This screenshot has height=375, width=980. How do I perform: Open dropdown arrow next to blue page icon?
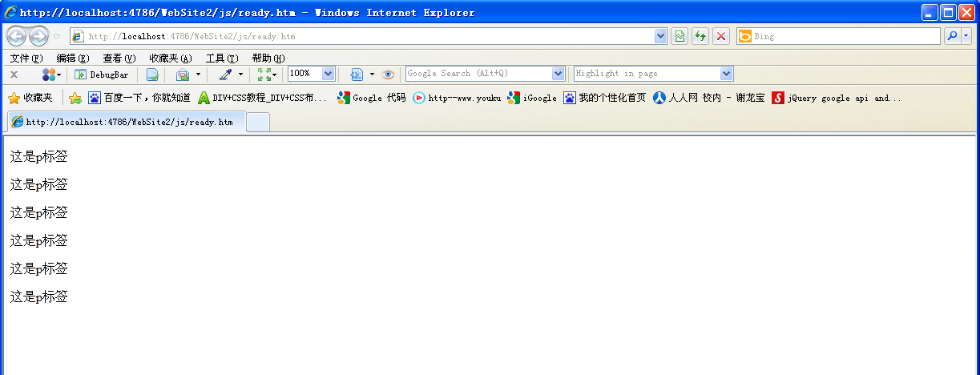pos(372,74)
